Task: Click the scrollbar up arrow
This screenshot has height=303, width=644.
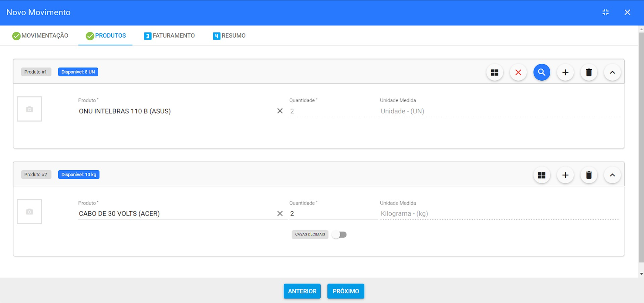Action: (x=641, y=29)
